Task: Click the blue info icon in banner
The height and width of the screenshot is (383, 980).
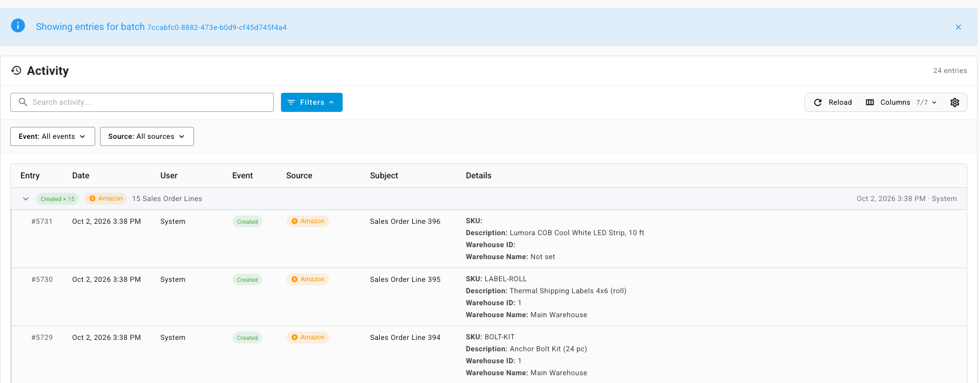Action: (18, 26)
